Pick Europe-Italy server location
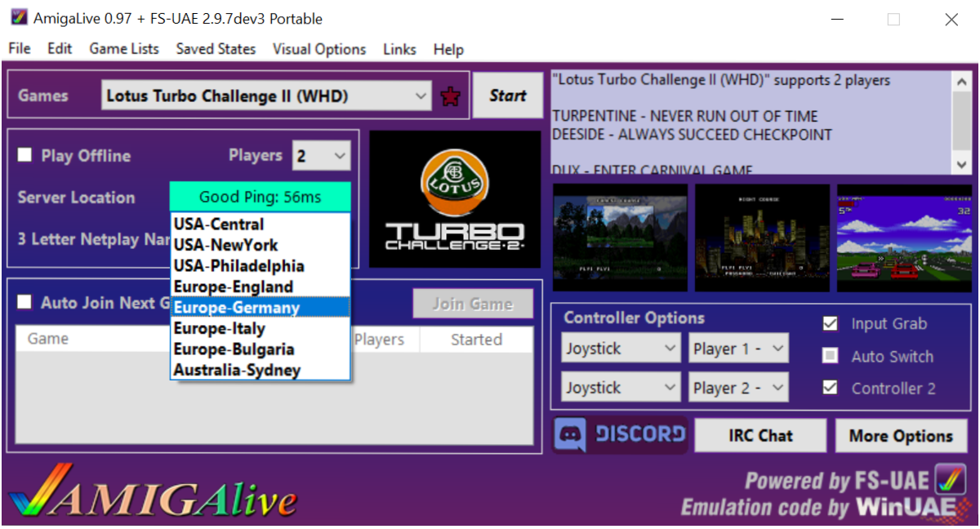Image resolution: width=980 pixels, height=529 pixels. pyautogui.click(x=261, y=328)
